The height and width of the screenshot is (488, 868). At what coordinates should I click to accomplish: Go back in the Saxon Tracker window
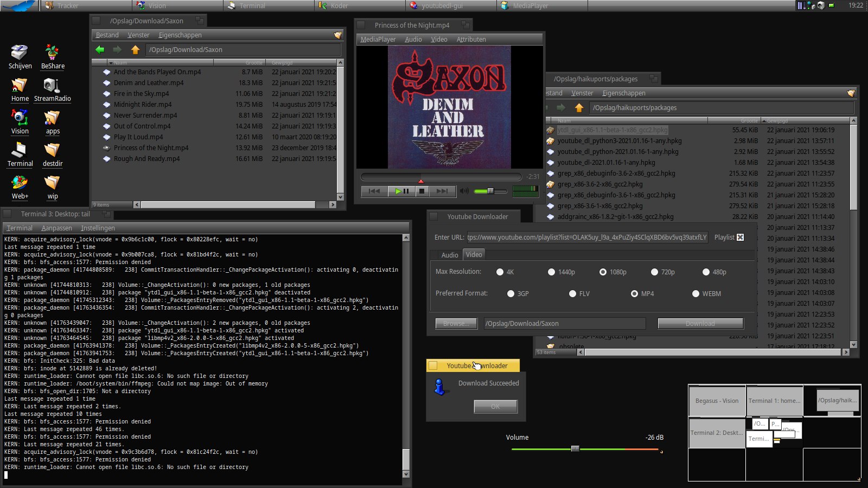pos(100,49)
